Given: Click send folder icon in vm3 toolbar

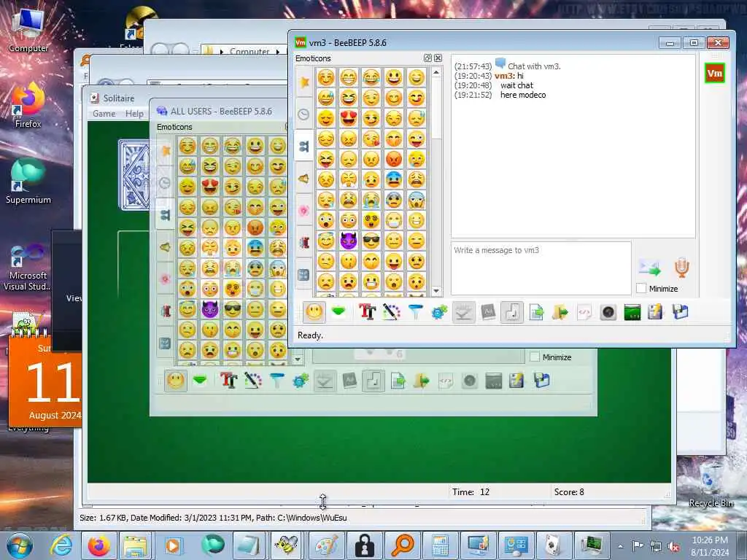Looking at the screenshot, I should [560, 312].
